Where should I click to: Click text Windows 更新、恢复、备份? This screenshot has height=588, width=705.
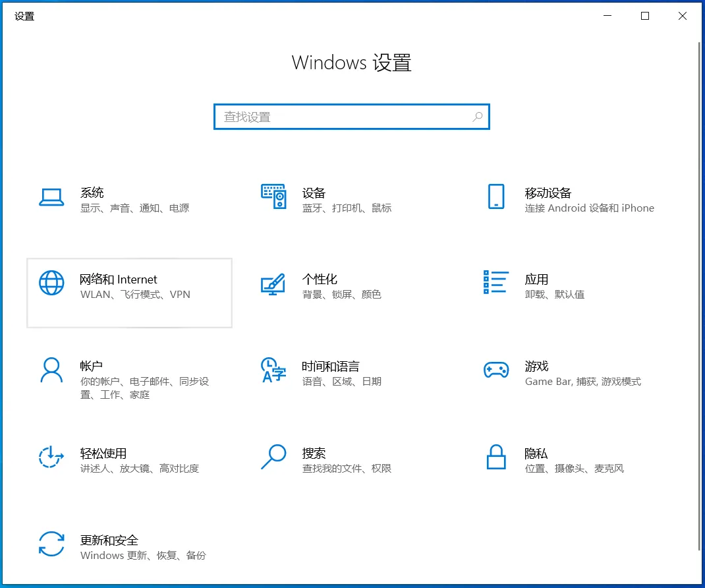(x=143, y=555)
